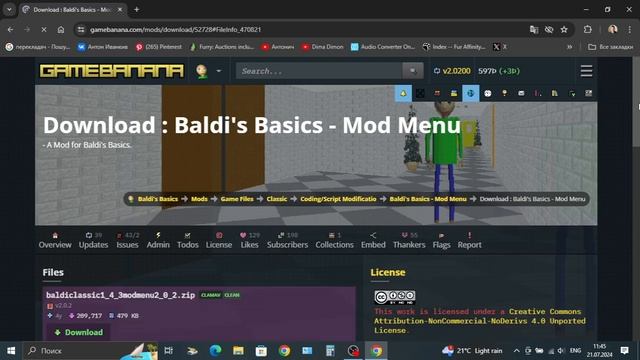The width and height of the screenshot is (640, 360).
Task: Click the GameBanana logo
Action: click(x=111, y=71)
